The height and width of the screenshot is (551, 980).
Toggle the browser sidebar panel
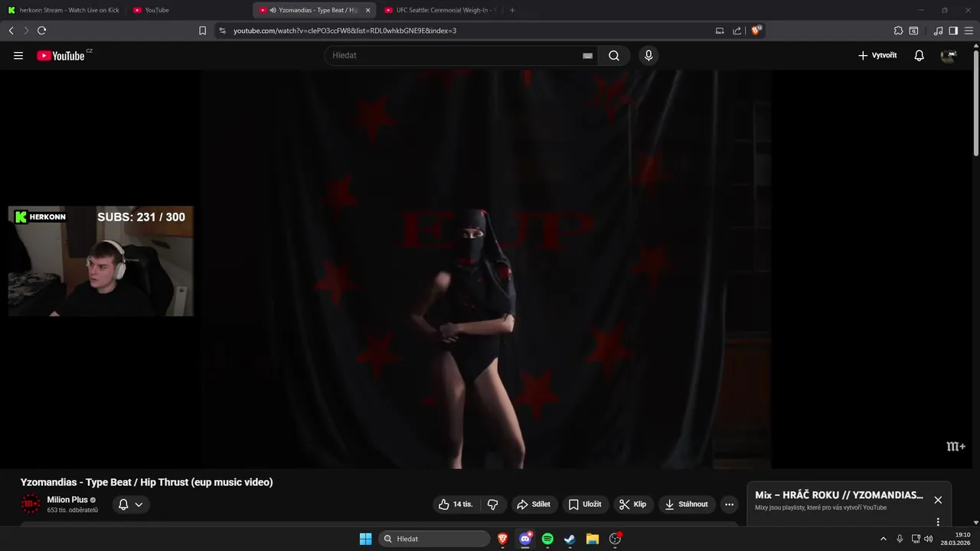click(x=953, y=31)
